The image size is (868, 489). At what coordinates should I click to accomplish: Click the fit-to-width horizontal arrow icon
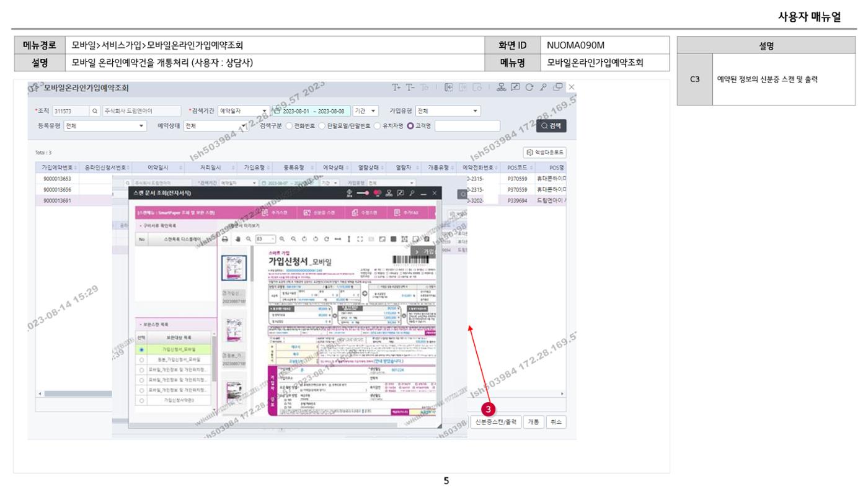[x=338, y=238]
